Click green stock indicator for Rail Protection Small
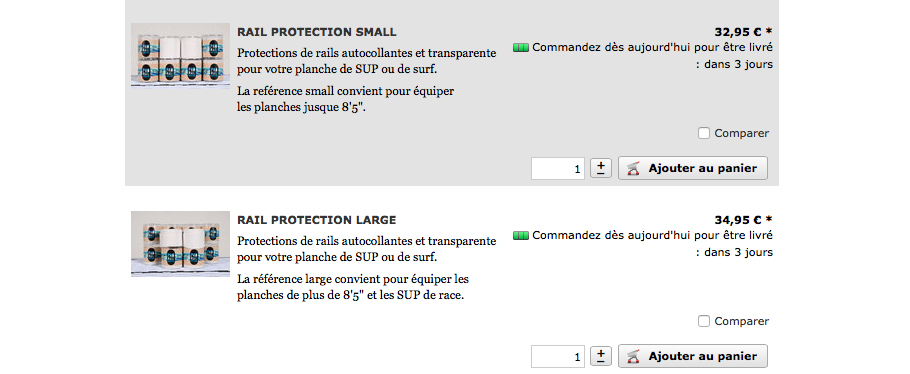Viewport: 910px width, 374px height. click(x=521, y=48)
